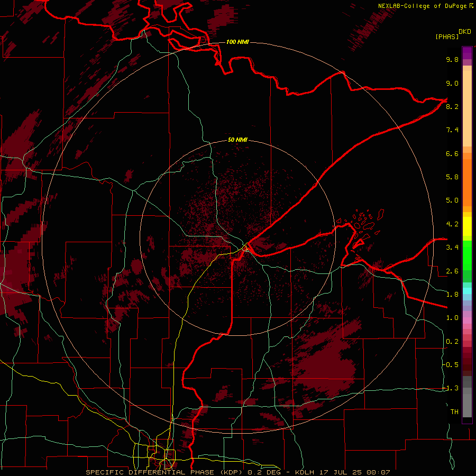Image resolution: width=476 pixels, height=476 pixels.
Task: Click the 3.4 scale value
Action: [x=452, y=248]
